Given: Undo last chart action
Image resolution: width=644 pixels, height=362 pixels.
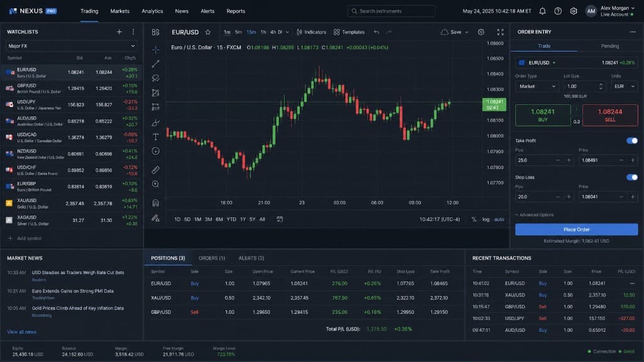Looking at the screenshot, I should tap(376, 32).
